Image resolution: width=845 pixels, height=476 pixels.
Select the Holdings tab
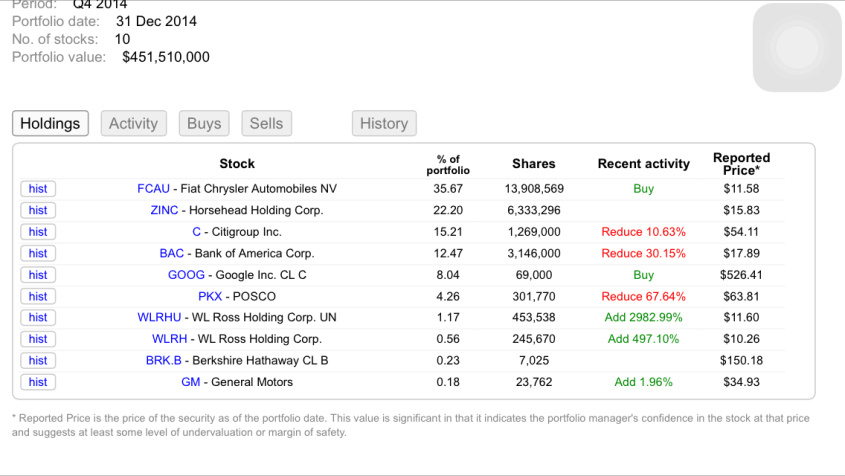(50, 124)
